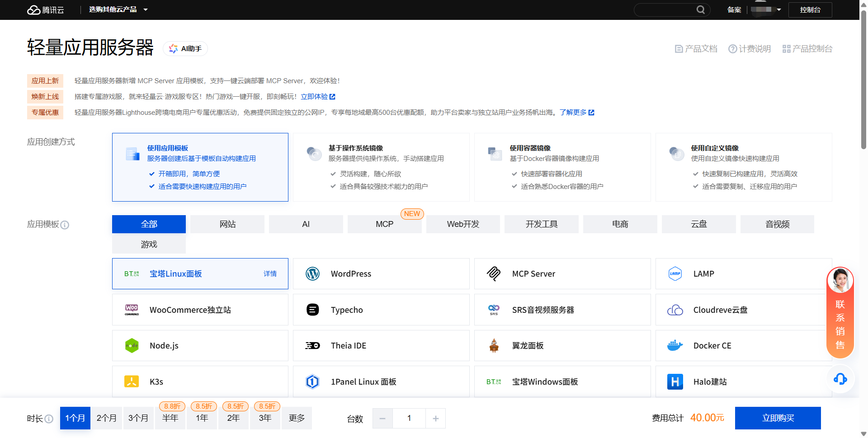The image size is (868, 438).
Task: Click the search magnifier icon
Action: 700,10
